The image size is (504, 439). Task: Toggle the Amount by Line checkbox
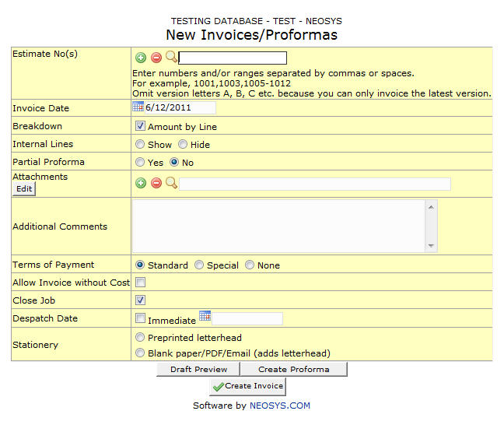140,126
